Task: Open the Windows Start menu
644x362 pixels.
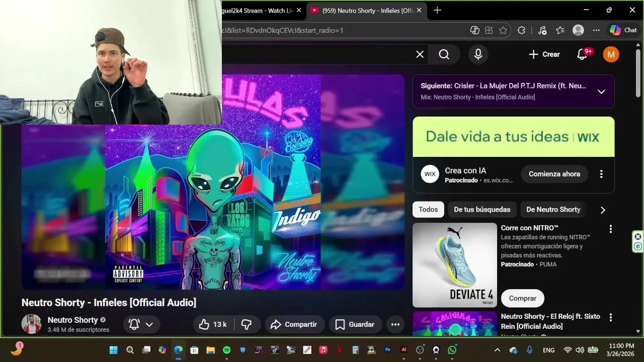Action: [x=114, y=350]
